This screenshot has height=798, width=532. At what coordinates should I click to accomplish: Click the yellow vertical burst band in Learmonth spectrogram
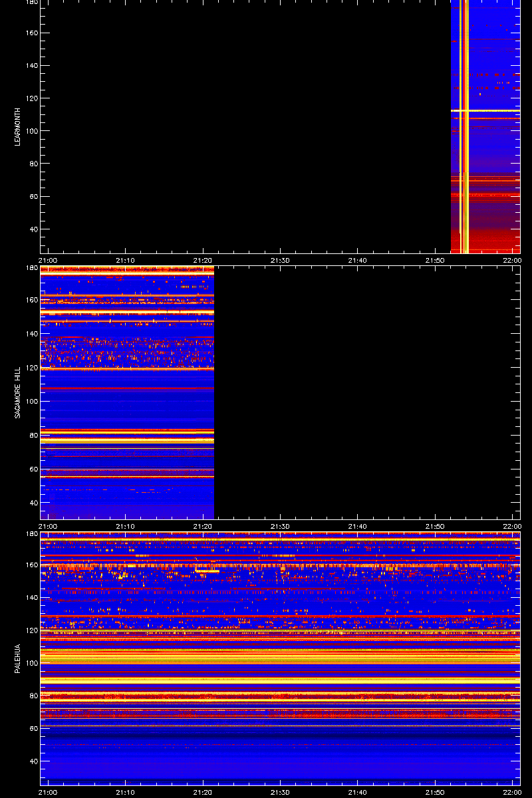tap(465, 126)
